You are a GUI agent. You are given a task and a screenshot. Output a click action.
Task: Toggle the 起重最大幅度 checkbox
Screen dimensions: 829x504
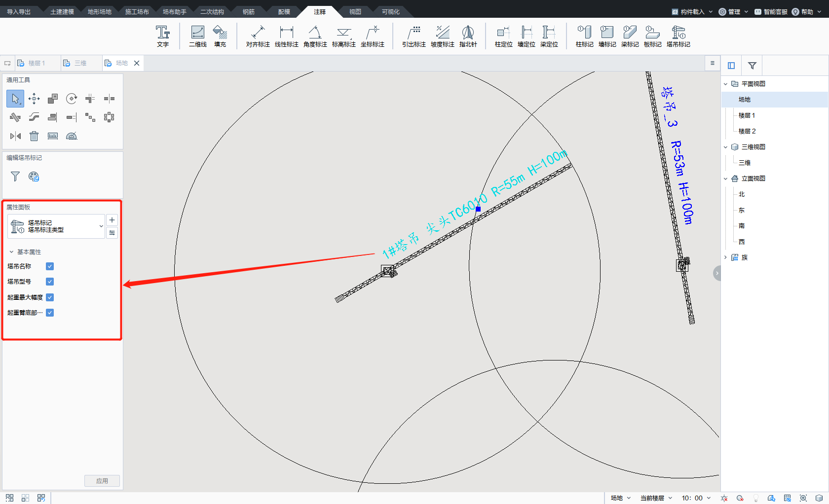(50, 297)
